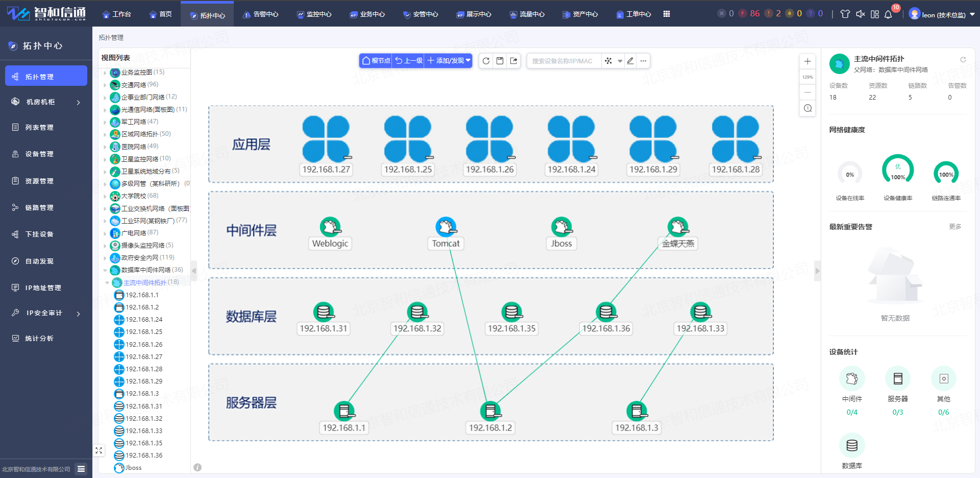Zoom in with the plus icon

[x=807, y=61]
